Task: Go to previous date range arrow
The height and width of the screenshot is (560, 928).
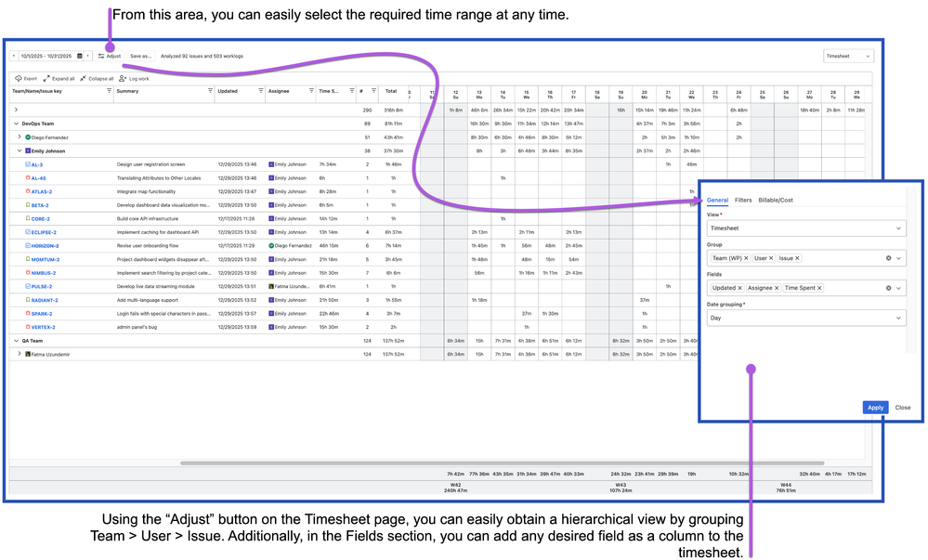Action: tap(14, 57)
